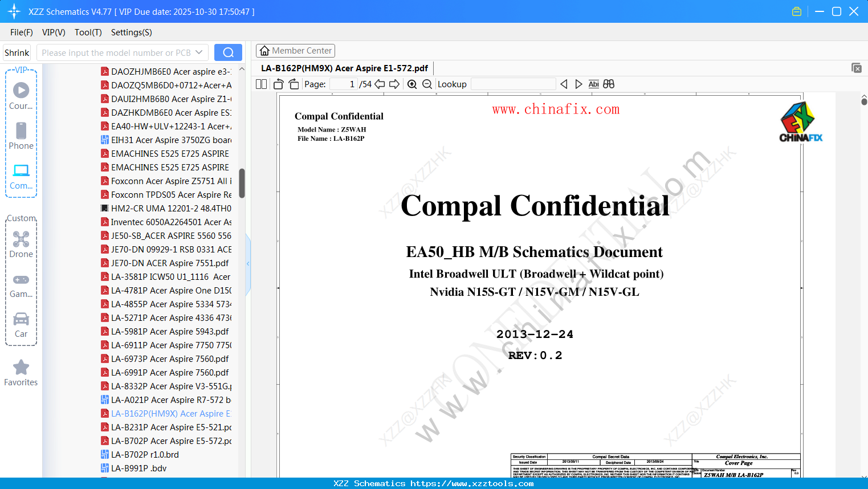The image size is (868, 489).
Task: Collapse the file list panel handle
Action: click(248, 264)
